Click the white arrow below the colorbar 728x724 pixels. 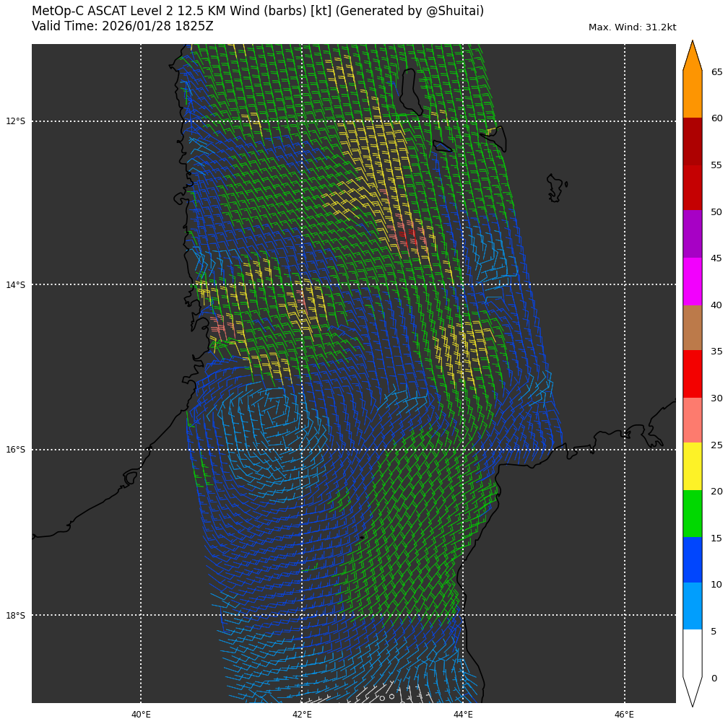(x=692, y=690)
